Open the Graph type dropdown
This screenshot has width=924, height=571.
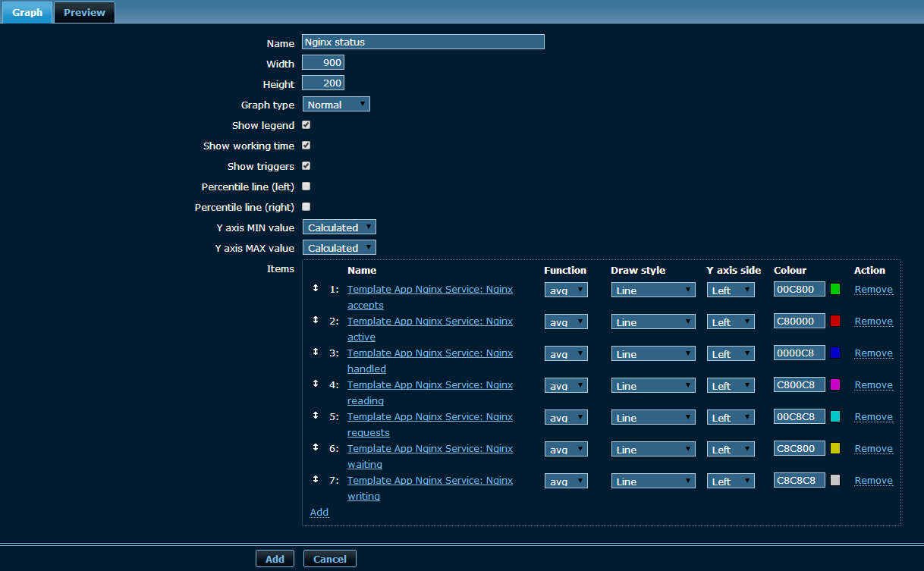coord(336,105)
